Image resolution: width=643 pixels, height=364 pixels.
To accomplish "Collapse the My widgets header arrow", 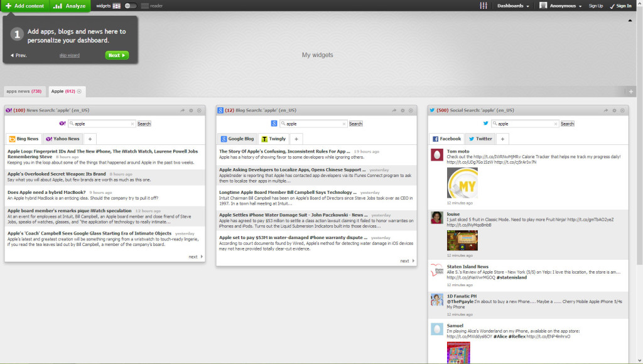I will (x=630, y=21).
